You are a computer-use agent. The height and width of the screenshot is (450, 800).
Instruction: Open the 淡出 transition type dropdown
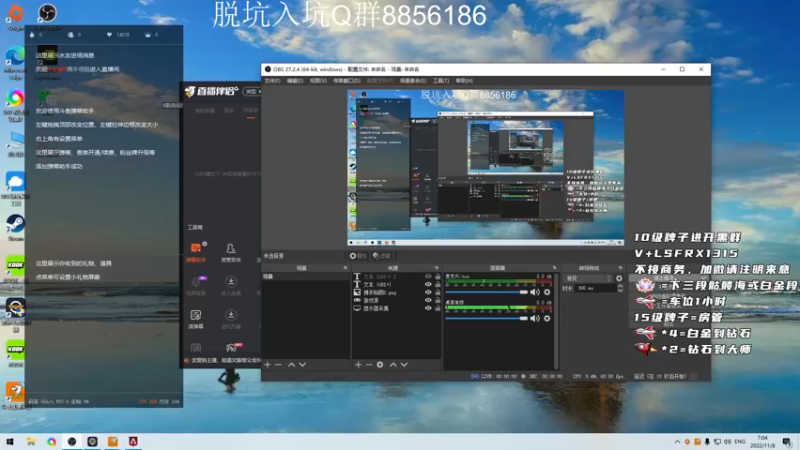[x=588, y=278]
